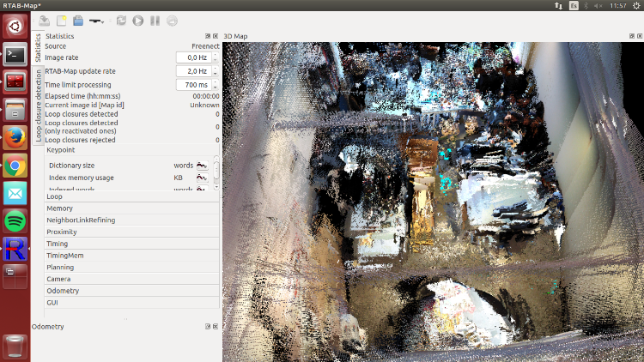
Task: Undock the 3D Map panel
Action: click(x=631, y=36)
